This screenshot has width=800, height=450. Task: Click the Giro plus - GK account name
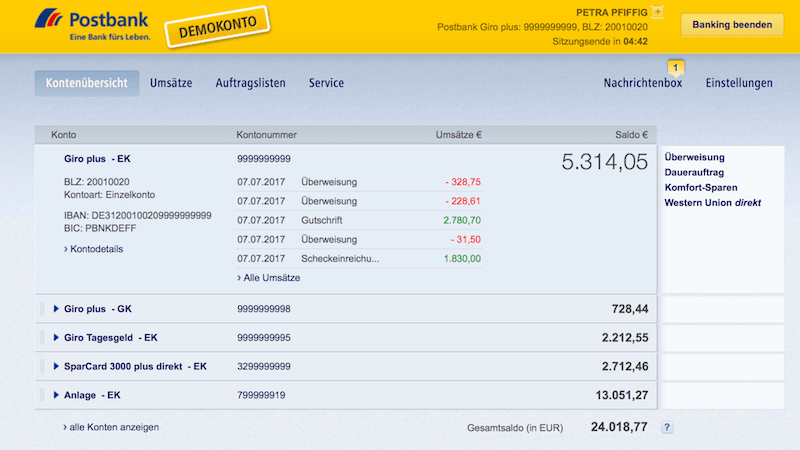point(98,309)
